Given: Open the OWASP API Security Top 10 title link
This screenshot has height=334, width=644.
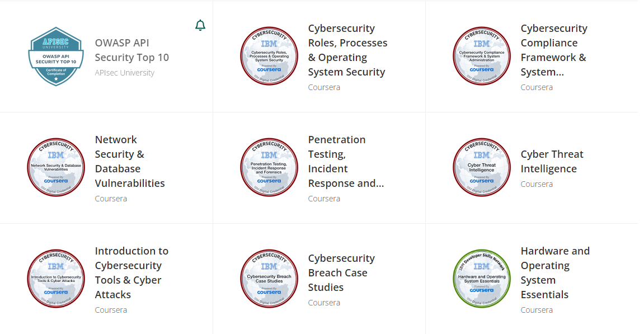Looking at the screenshot, I should click(131, 50).
